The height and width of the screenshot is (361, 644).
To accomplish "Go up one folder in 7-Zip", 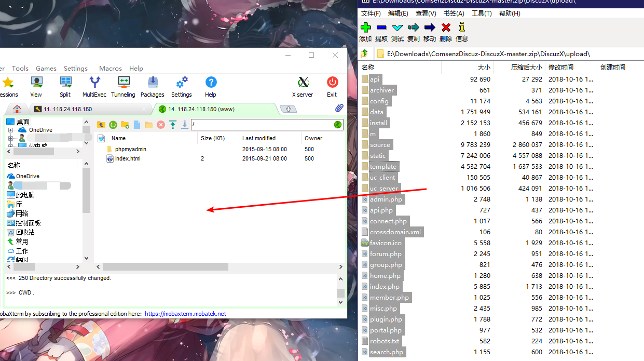I will 365,54.
